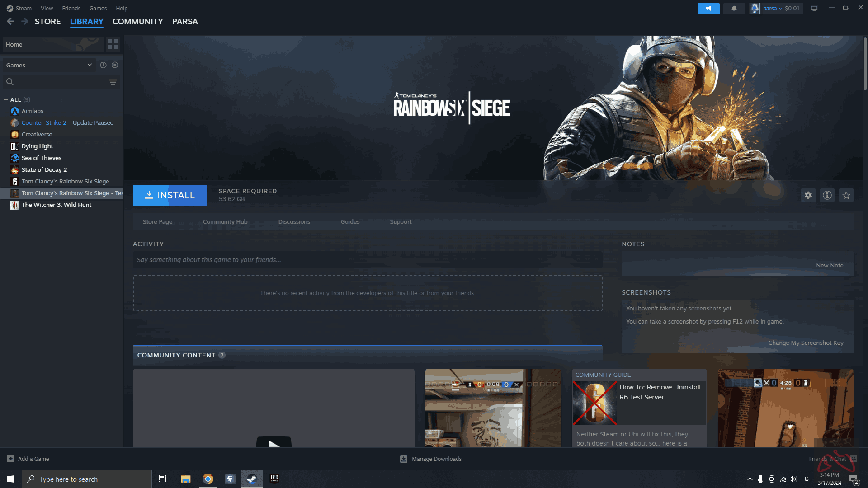Add game to favorites star icon
This screenshot has width=868, height=488.
click(846, 195)
